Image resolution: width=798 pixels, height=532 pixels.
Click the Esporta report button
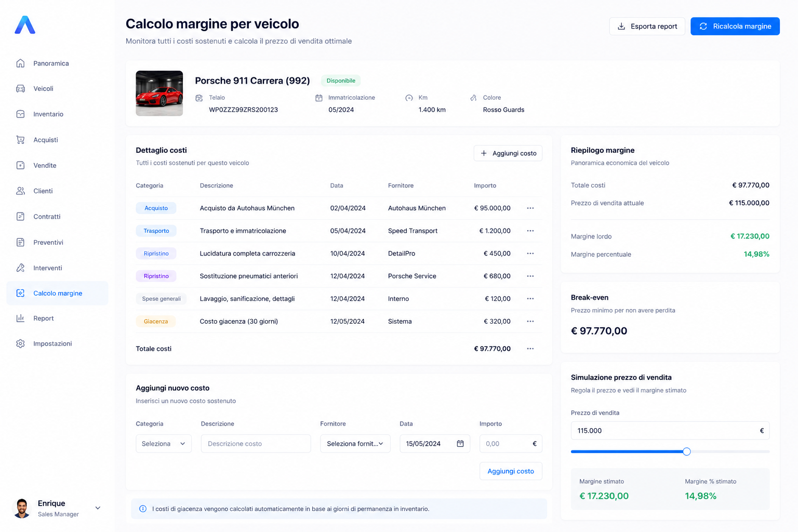[x=647, y=26]
